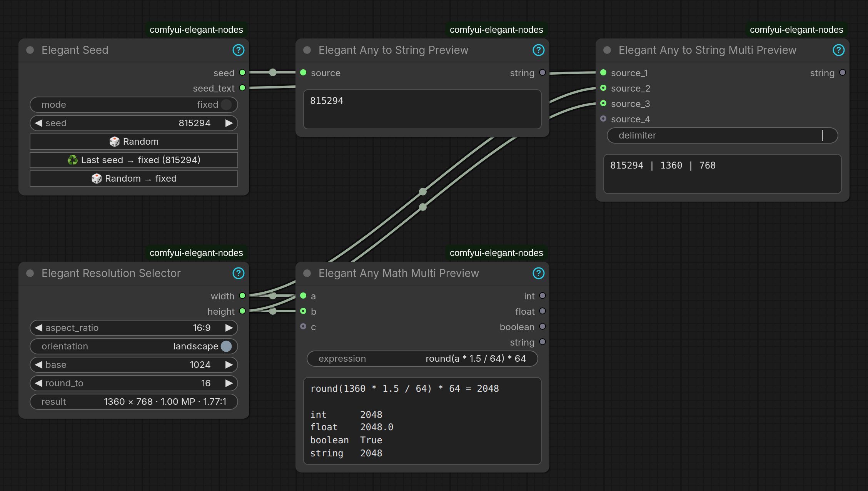Image resolution: width=868 pixels, height=491 pixels.
Task: Click the width output socket
Action: pos(242,296)
